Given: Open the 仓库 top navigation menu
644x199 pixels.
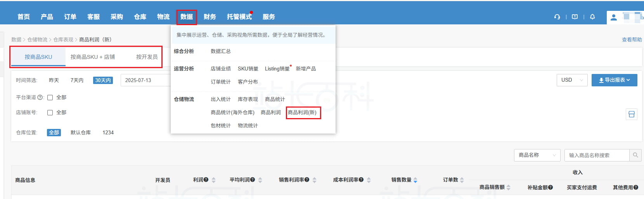Looking at the screenshot, I should point(140,17).
